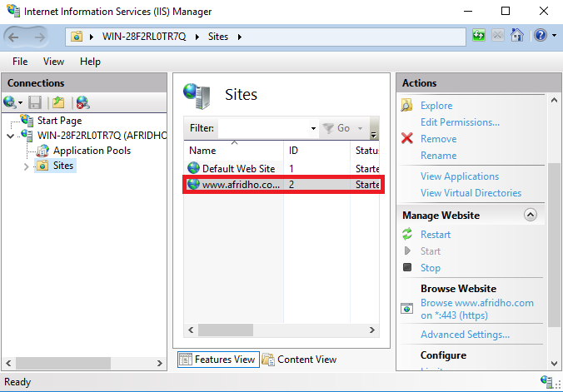Click the Delete Connection icon
The height and width of the screenshot is (392, 563).
tap(83, 102)
